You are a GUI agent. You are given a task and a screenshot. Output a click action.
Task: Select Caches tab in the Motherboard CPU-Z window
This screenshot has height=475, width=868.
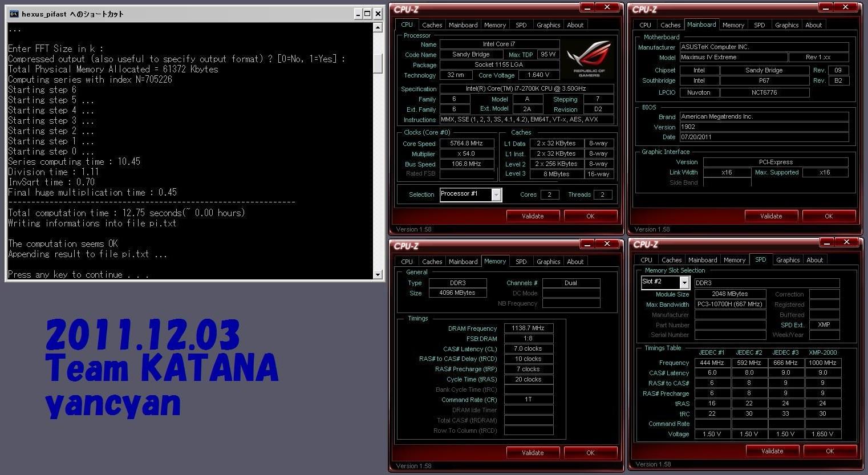(670, 25)
